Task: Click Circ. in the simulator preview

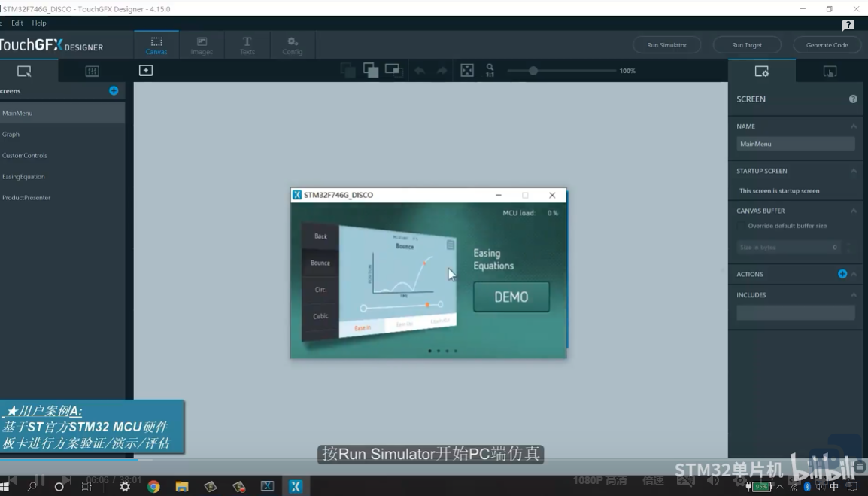Action: [320, 289]
